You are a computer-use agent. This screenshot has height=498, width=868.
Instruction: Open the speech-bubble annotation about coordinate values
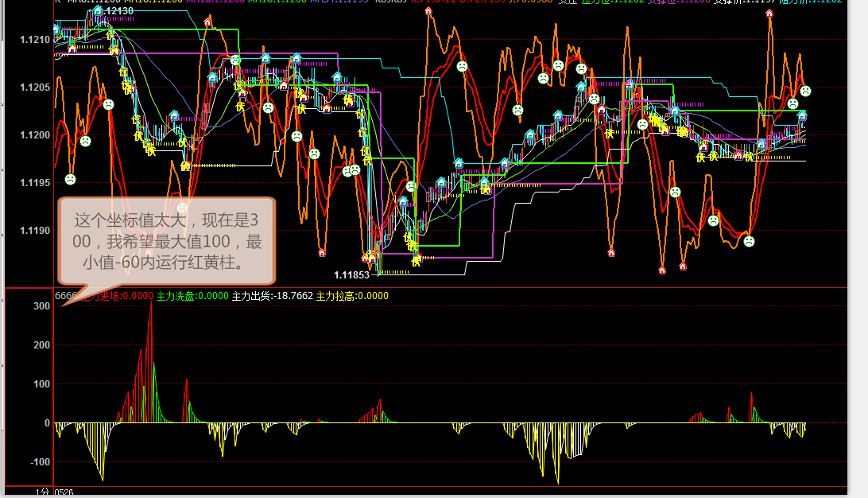pos(167,240)
